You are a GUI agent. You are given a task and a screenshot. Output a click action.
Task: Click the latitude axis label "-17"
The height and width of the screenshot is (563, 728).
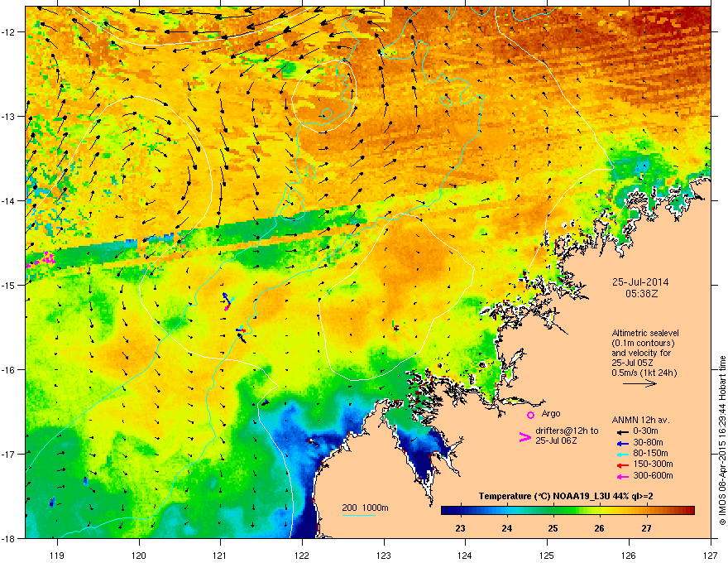(8, 454)
